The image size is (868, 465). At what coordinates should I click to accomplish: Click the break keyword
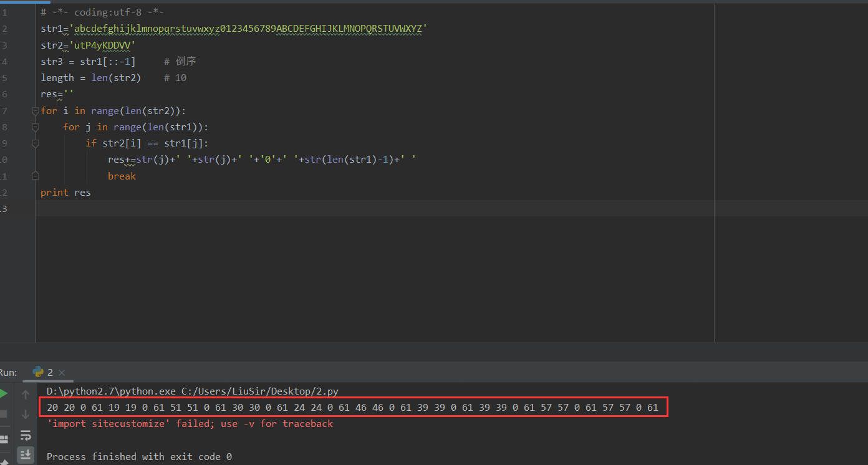pos(122,176)
